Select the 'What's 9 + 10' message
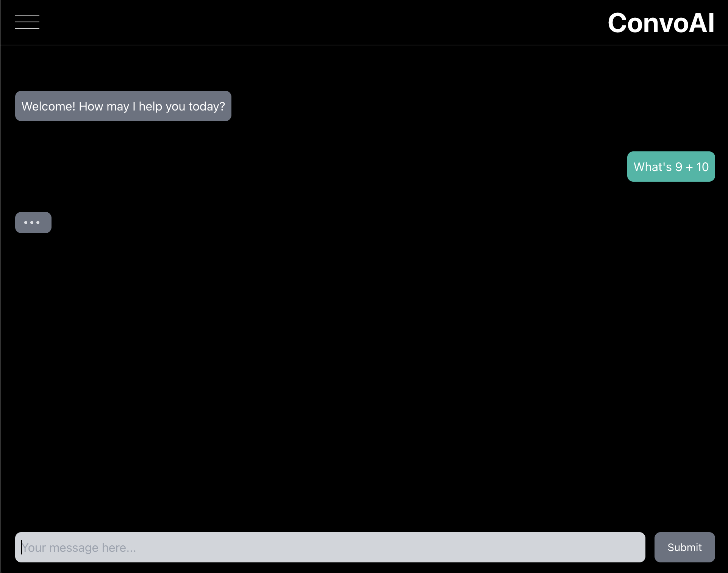Image resolution: width=728 pixels, height=573 pixels. (x=670, y=167)
